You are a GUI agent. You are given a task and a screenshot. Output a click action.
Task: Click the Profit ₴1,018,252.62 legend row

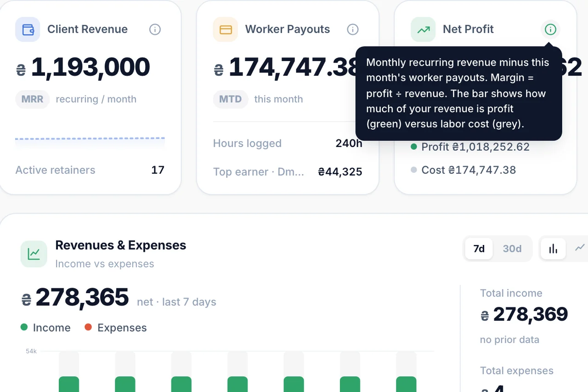coord(470,147)
